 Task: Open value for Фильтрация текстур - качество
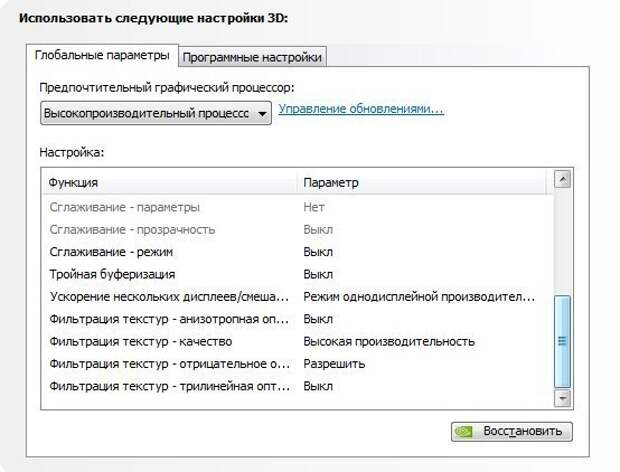pyautogui.click(x=389, y=341)
